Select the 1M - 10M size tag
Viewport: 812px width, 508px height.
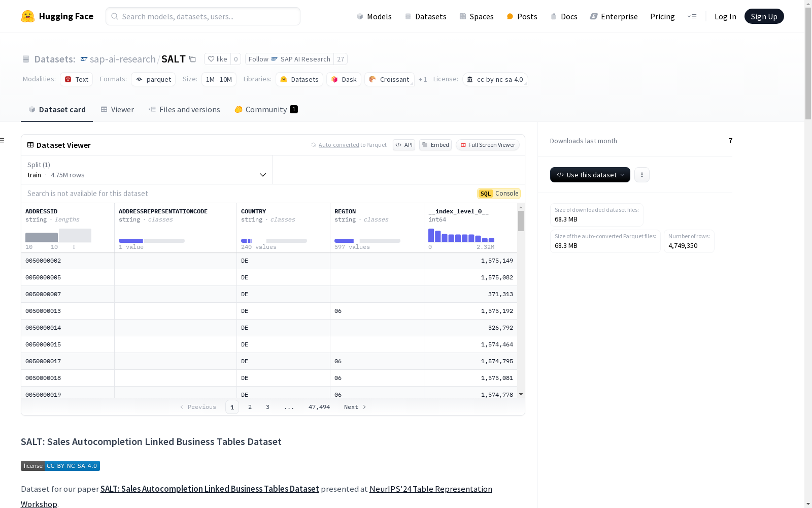[x=219, y=79]
